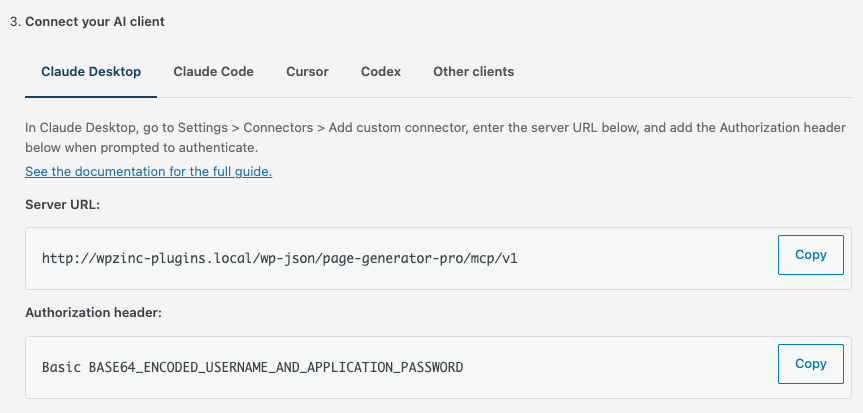Switch to the Claude Code tab
The height and width of the screenshot is (413, 863).
[x=214, y=72]
